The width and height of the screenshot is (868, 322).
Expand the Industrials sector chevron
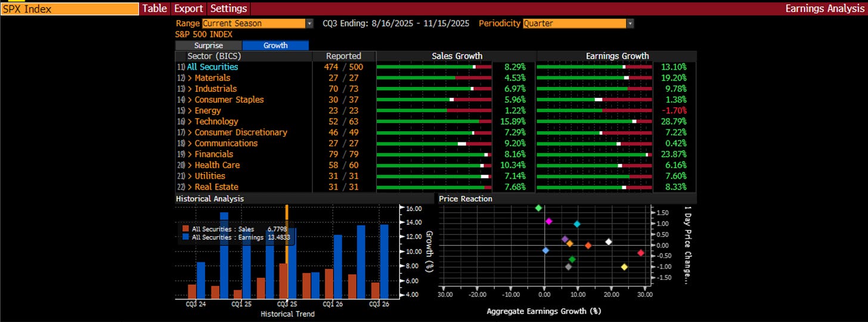coord(190,89)
